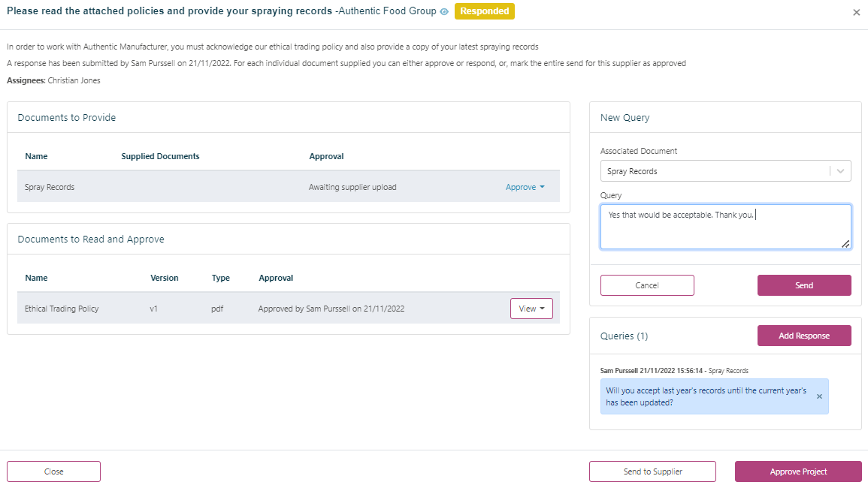Cancel the new query
This screenshot has height=488, width=868.
click(647, 285)
